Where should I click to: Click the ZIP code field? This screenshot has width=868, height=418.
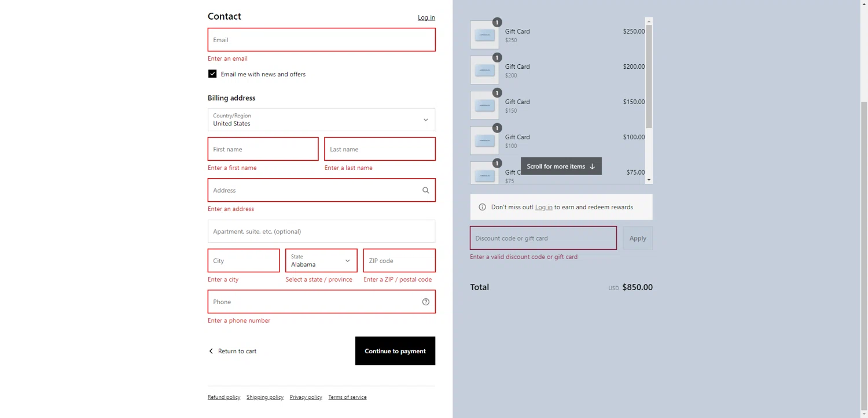point(399,261)
